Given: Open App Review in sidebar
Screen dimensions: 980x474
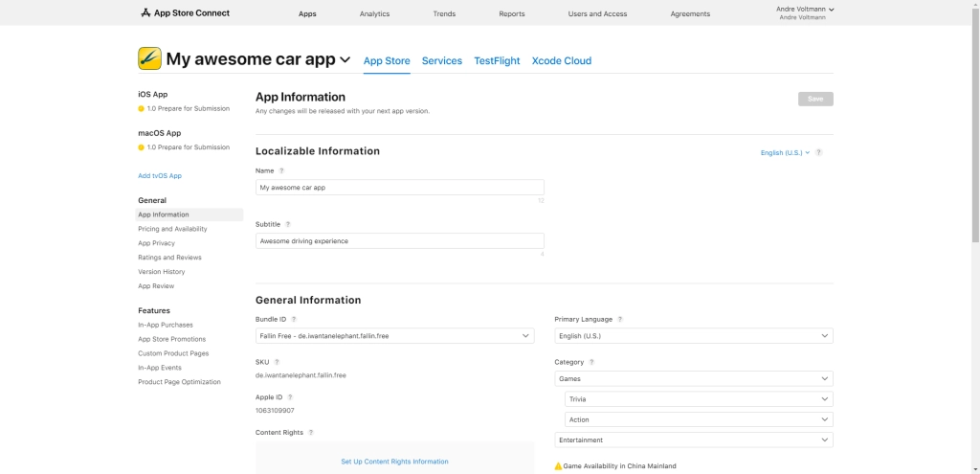Looking at the screenshot, I should (156, 286).
